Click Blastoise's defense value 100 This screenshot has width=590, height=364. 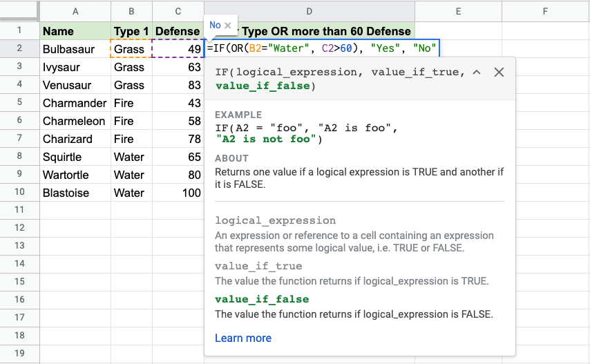178,193
